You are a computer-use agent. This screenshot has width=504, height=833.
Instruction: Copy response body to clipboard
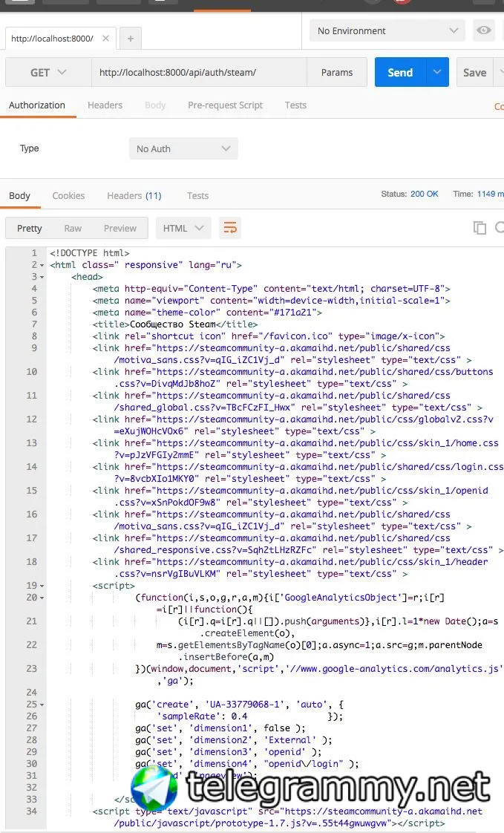[x=480, y=228]
